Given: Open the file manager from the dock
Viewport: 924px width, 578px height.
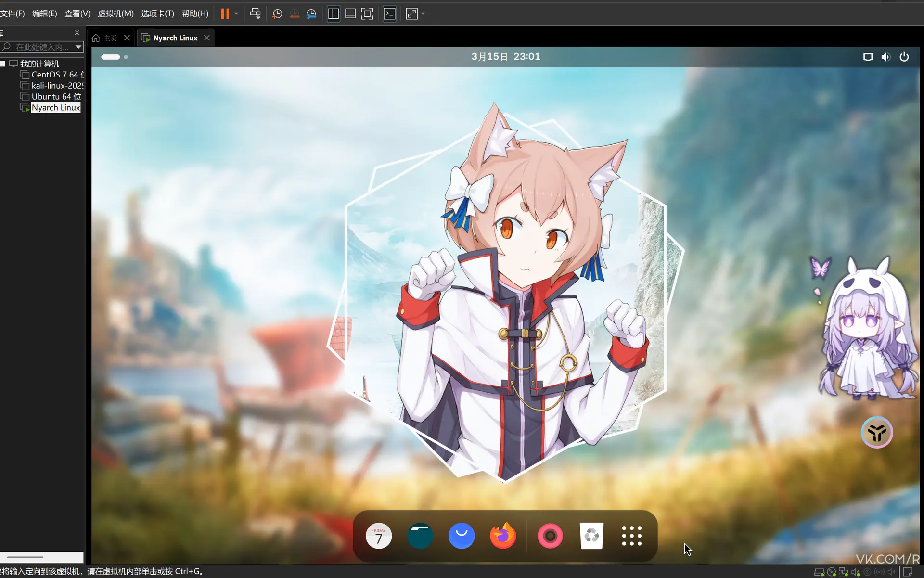Looking at the screenshot, I should [420, 536].
